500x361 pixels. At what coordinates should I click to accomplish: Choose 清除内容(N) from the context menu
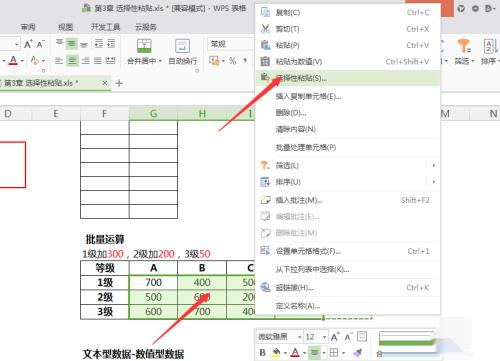(348, 129)
